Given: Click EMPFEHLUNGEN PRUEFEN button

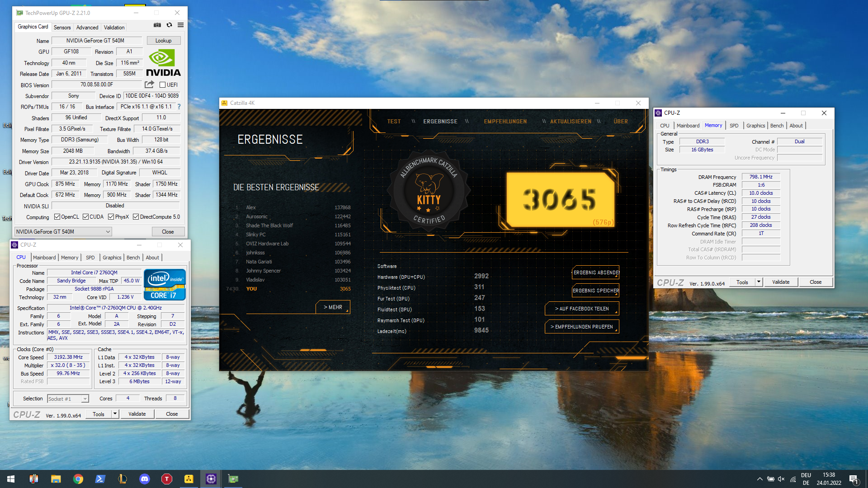Looking at the screenshot, I should coord(582,327).
